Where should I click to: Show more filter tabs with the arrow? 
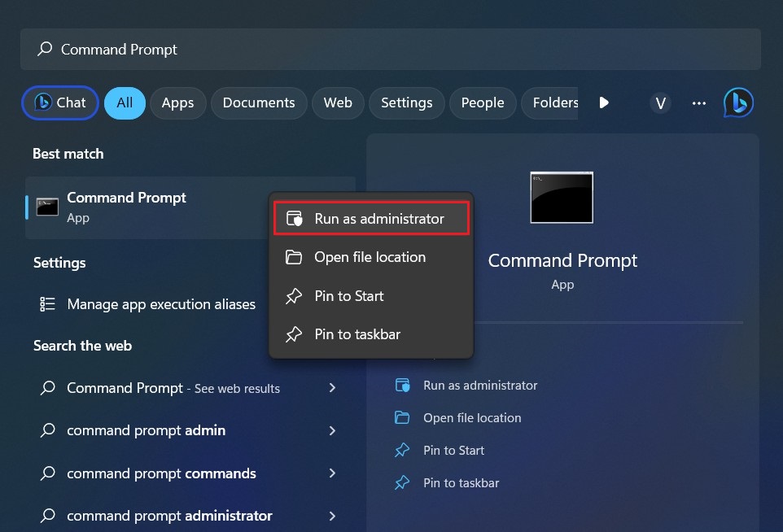point(604,102)
